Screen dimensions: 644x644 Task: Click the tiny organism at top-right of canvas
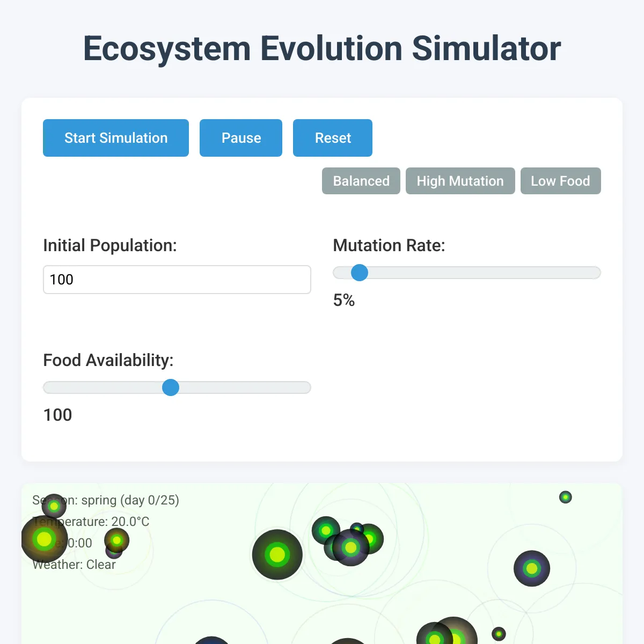click(566, 497)
